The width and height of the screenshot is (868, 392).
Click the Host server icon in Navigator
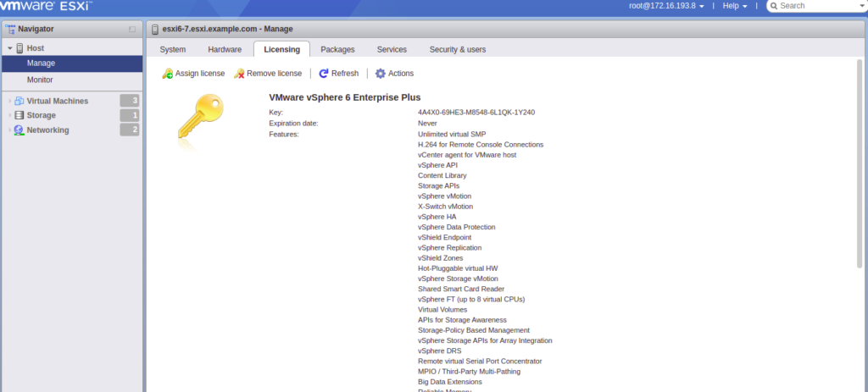coord(20,48)
